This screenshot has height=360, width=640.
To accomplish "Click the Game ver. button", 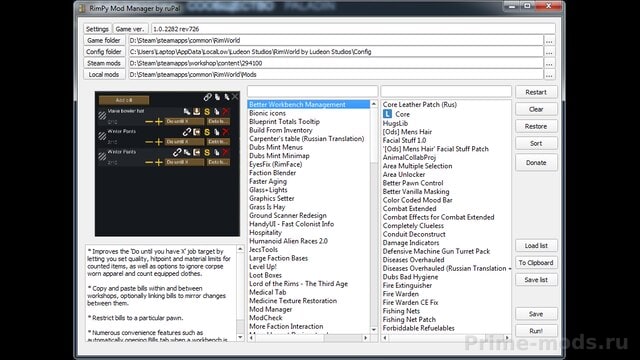I will pos(129,29).
